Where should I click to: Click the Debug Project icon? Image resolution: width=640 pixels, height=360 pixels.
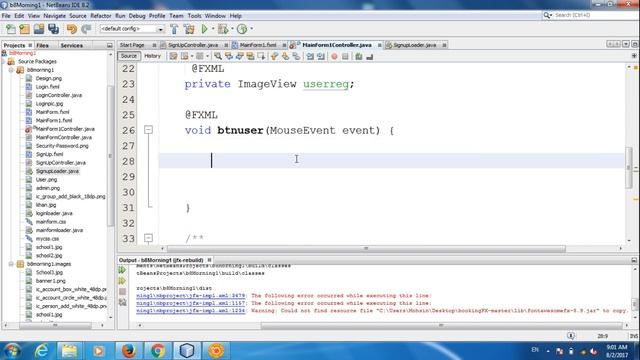pyautogui.click(x=223, y=29)
